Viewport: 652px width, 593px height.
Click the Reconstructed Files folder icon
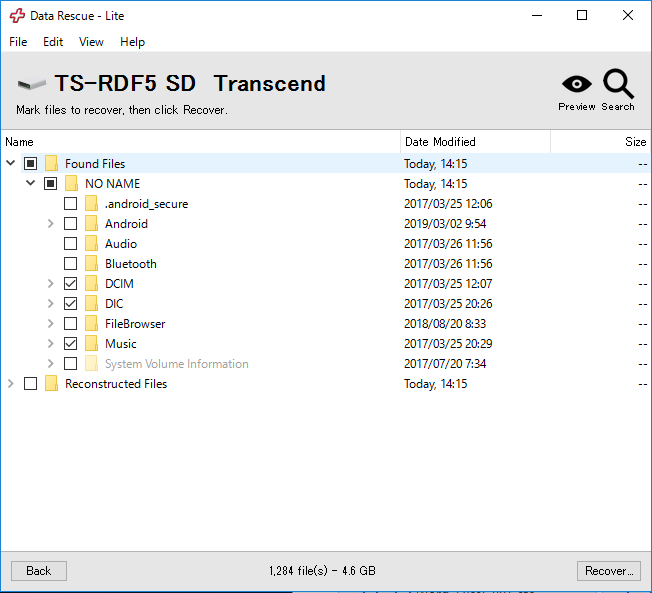(51, 383)
